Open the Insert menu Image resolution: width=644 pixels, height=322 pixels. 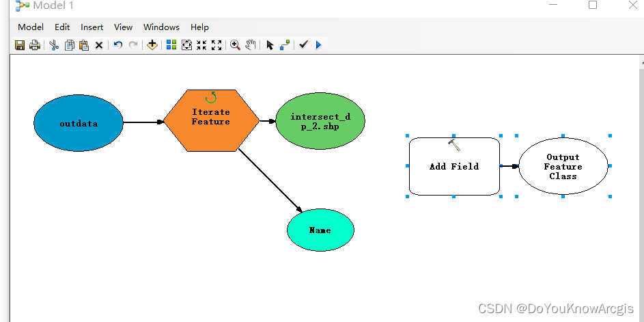92,27
